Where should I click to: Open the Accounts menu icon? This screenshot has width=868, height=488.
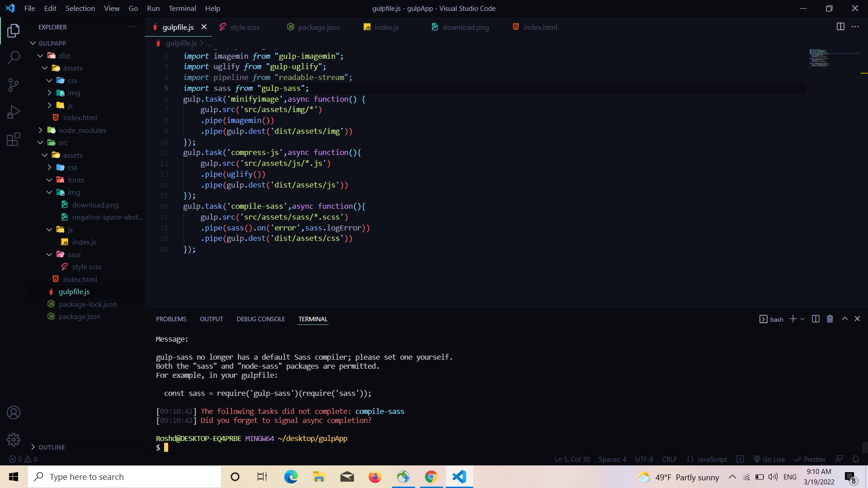coord(14,413)
